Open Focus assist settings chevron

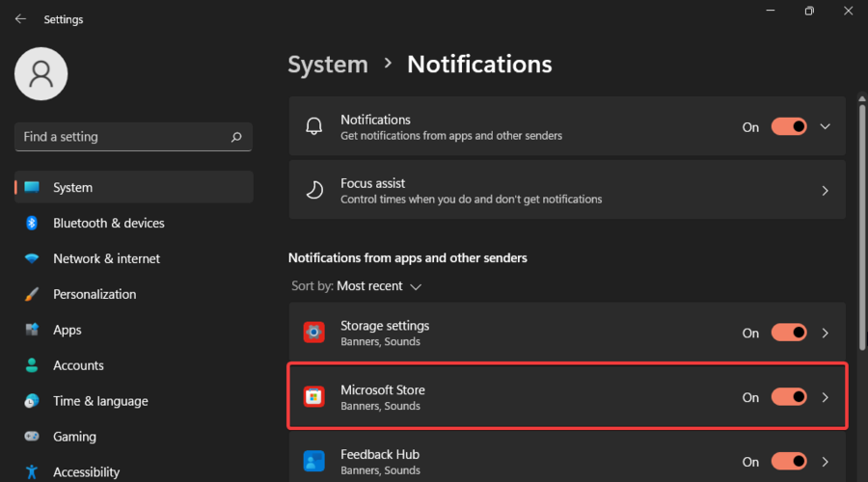tap(825, 191)
